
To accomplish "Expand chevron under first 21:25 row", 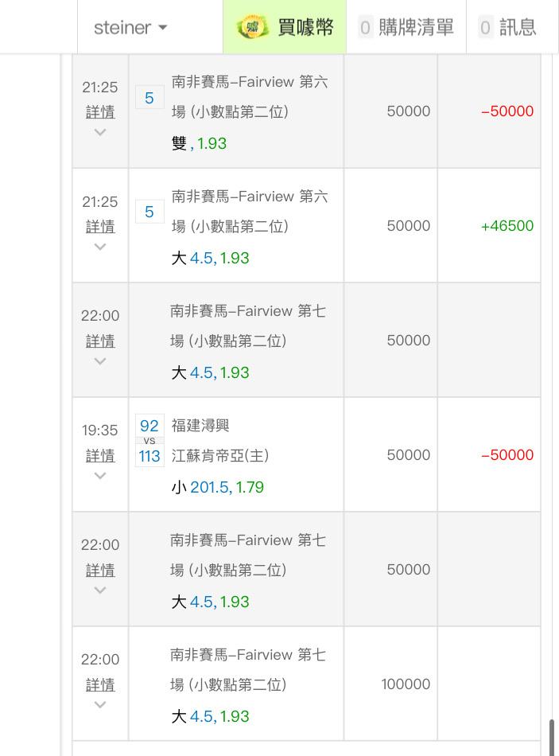I will [x=99, y=131].
